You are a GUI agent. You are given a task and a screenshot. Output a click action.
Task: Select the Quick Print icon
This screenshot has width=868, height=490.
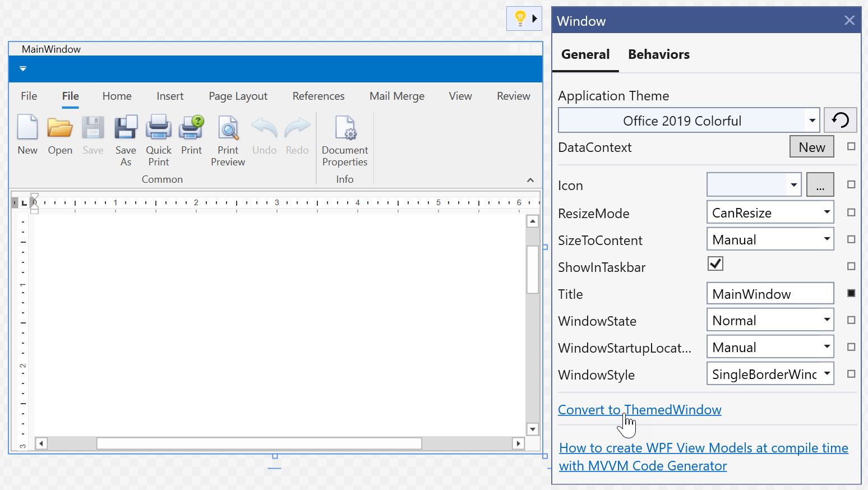pos(159,127)
